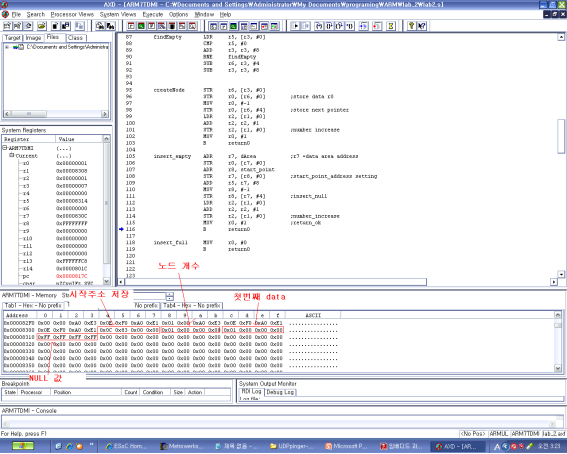Viewport: 567px width, 454px height.
Task: Click the Address column header in memory
Action: (x=19, y=316)
